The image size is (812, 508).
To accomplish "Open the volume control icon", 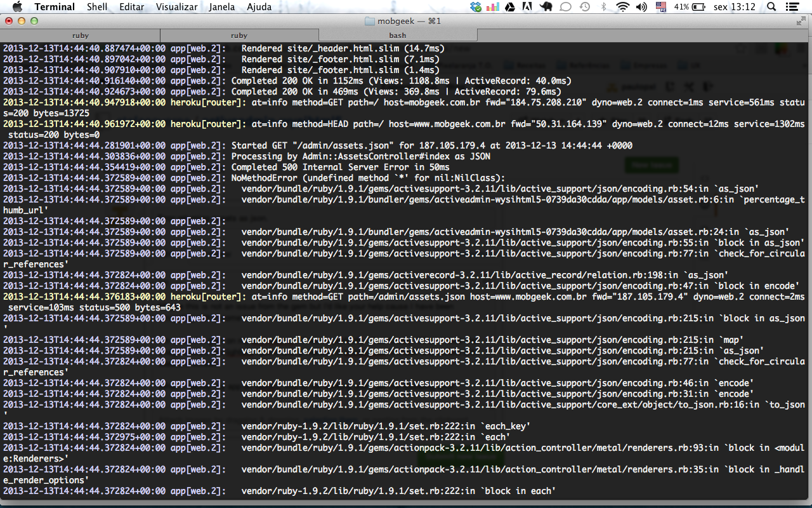I will click(x=641, y=7).
